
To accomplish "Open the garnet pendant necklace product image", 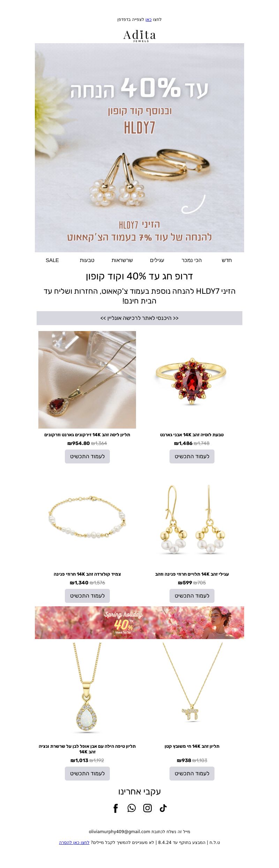I will [87, 380].
